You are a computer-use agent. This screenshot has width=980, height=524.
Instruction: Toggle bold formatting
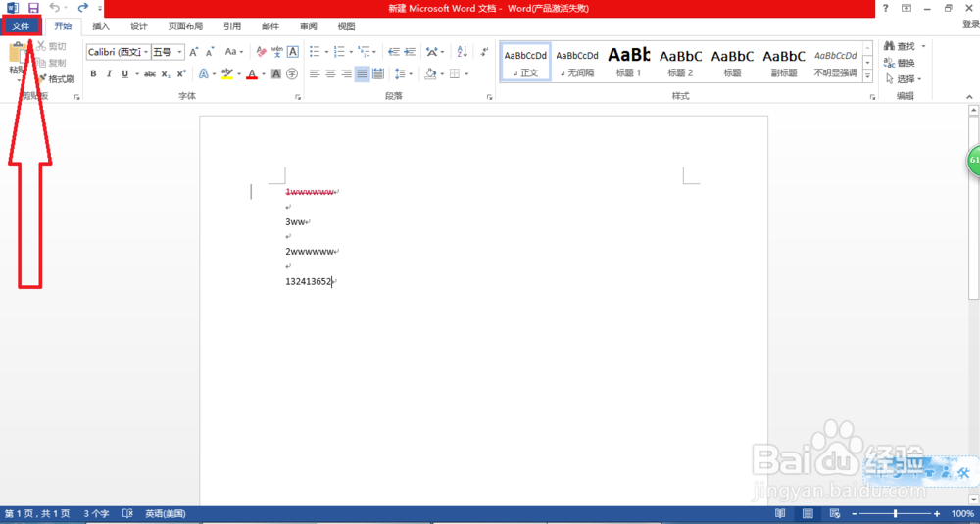[x=93, y=73]
